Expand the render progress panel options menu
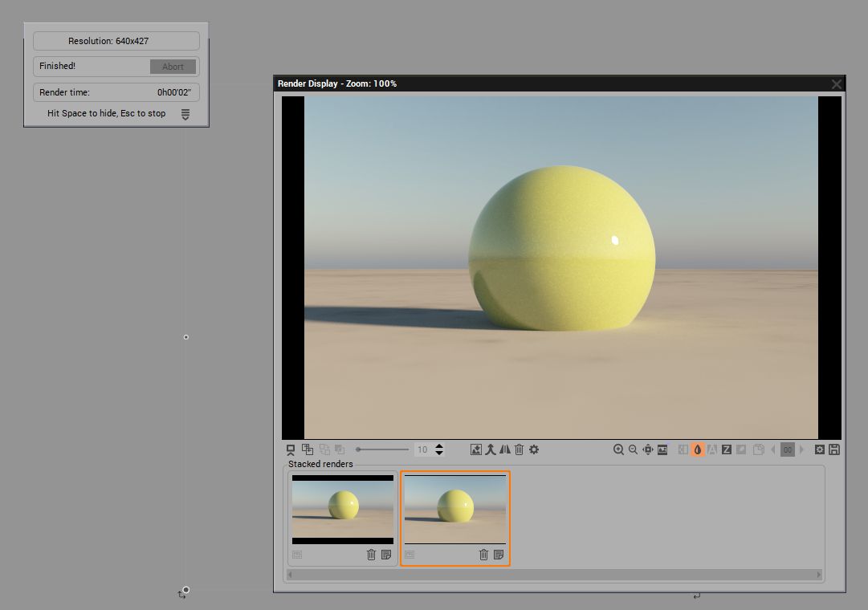868x610 pixels. tap(185, 115)
